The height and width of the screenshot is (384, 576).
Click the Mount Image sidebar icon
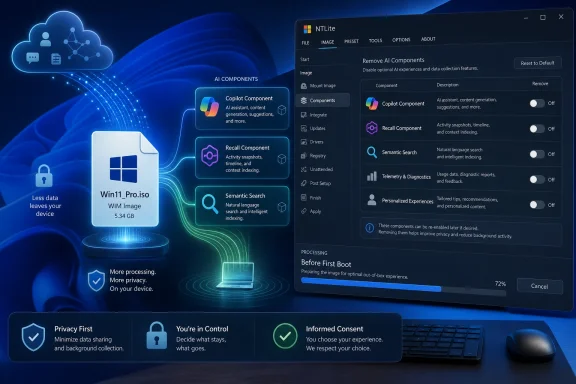point(304,86)
